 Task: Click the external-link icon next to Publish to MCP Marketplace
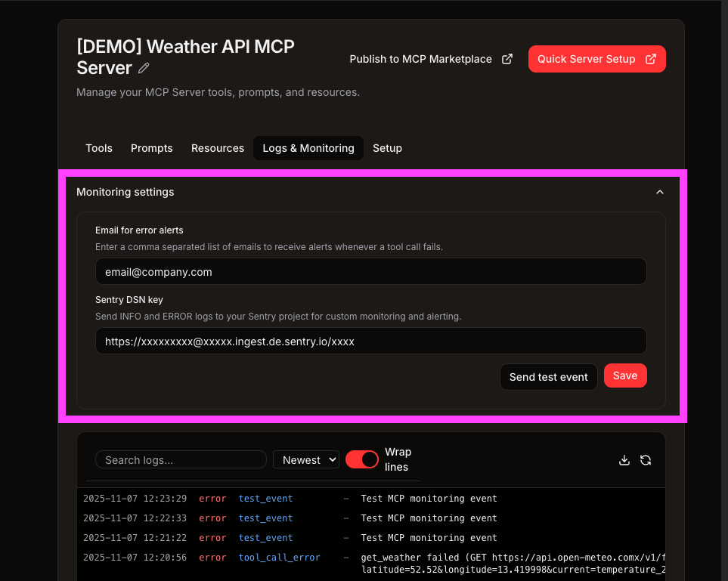point(507,59)
